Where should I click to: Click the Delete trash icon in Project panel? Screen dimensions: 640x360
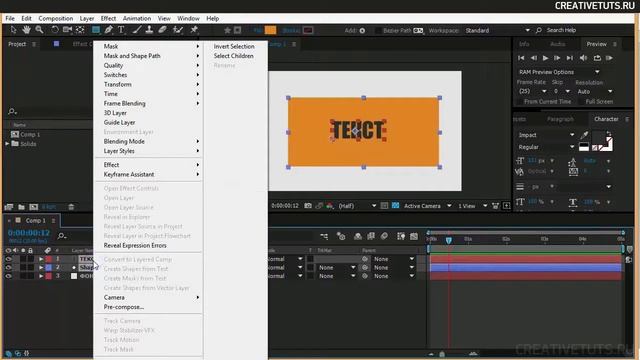coord(71,207)
